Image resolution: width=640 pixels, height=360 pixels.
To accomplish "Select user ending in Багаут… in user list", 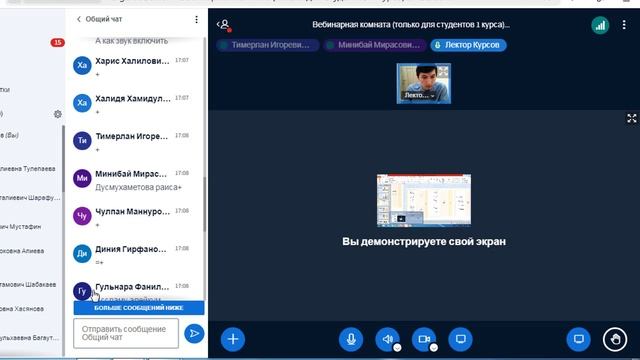I will (x=29, y=338).
